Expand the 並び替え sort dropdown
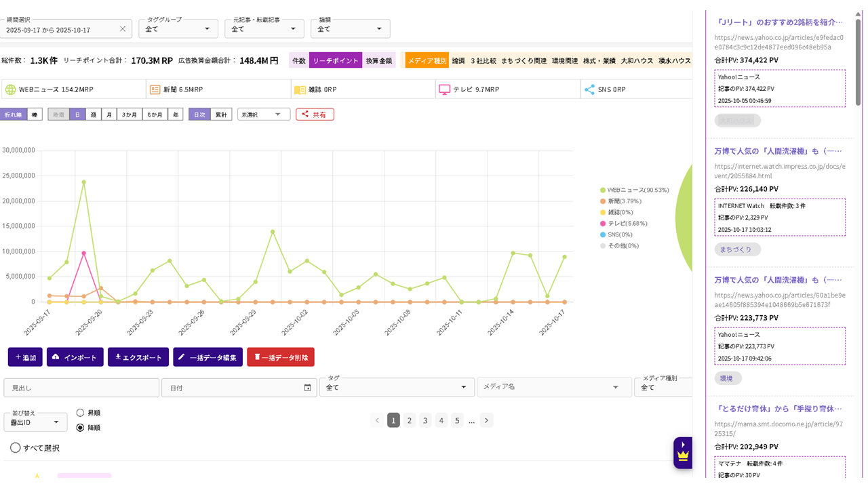This screenshot has width=868, height=488. coord(35,422)
